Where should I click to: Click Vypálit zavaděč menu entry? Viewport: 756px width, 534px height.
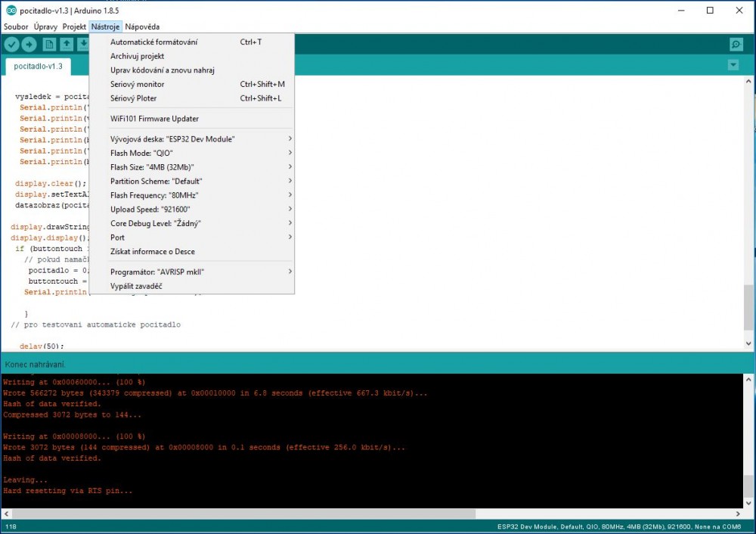click(x=136, y=286)
